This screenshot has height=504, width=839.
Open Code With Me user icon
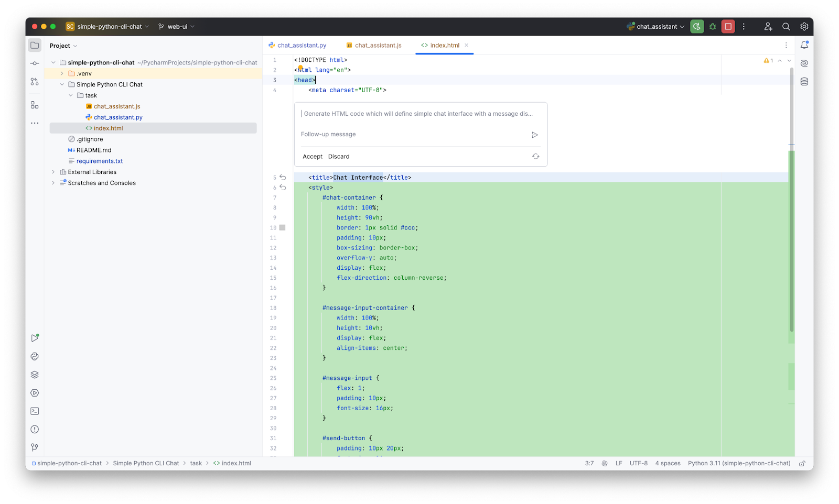768,27
